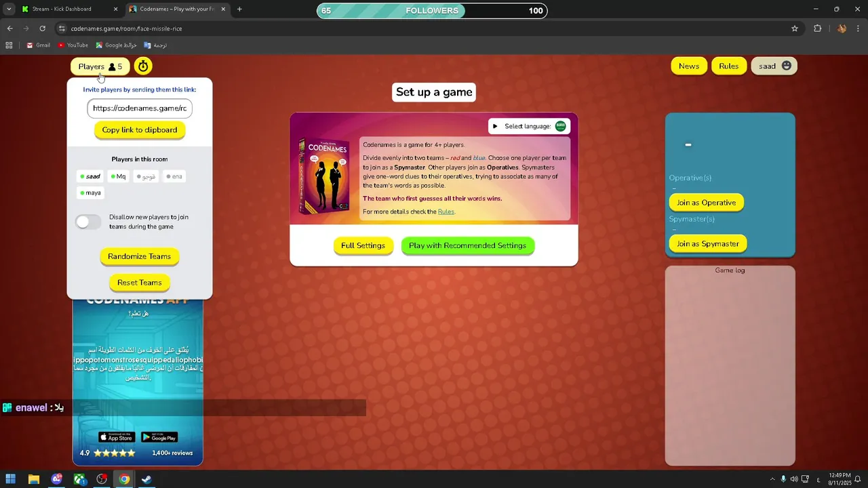Viewport: 868px width, 488px height.
Task: Click the Game log panel
Action: click(730, 365)
